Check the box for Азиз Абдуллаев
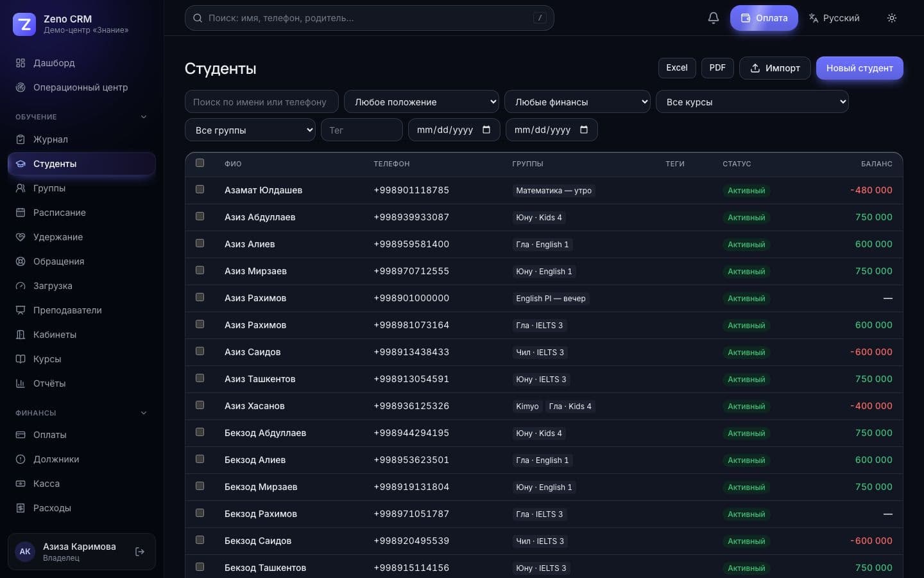This screenshot has width=924, height=578. (x=200, y=216)
